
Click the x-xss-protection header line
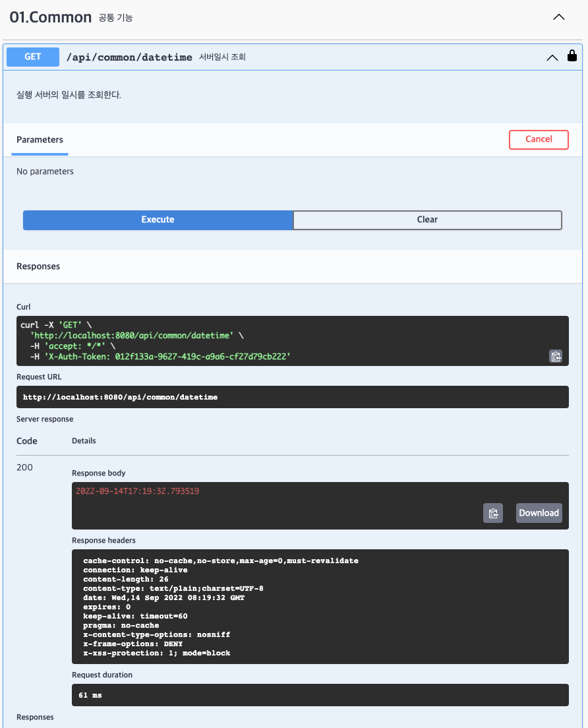[157, 653]
